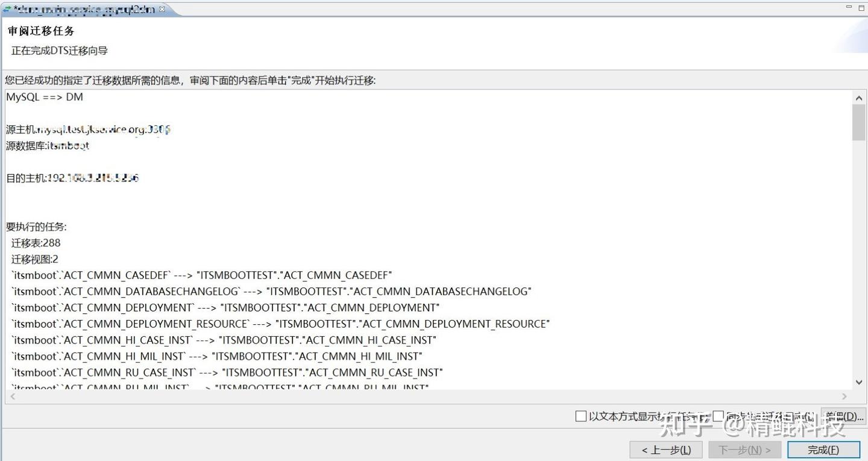Select the ACT_CMMN_CASEDEF mapping line
Screen dimensions: 868x461
click(199, 275)
